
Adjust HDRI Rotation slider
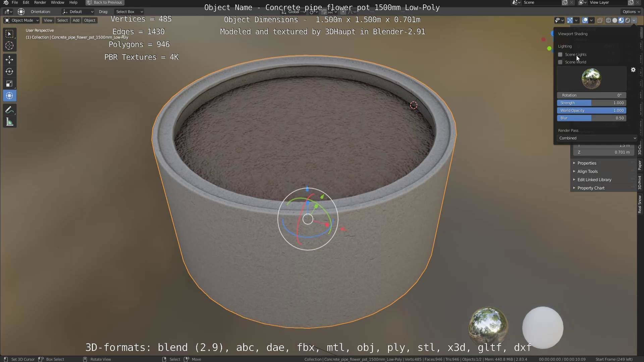click(x=592, y=95)
